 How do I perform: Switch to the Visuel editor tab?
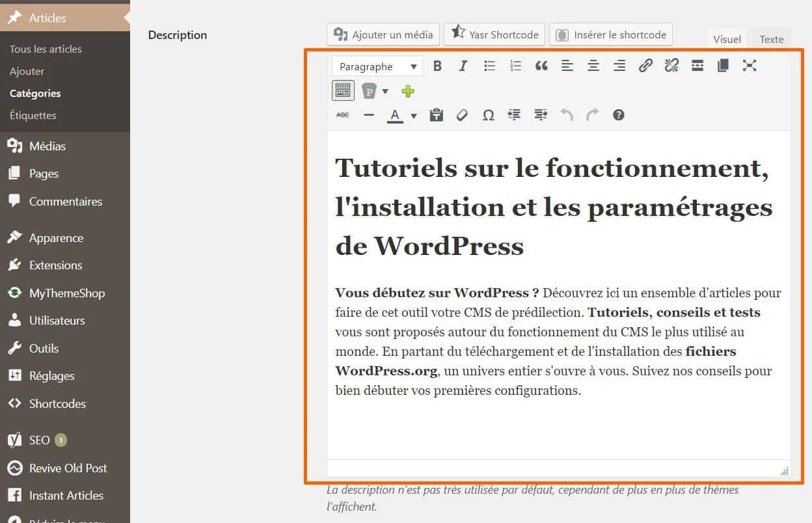(x=727, y=39)
